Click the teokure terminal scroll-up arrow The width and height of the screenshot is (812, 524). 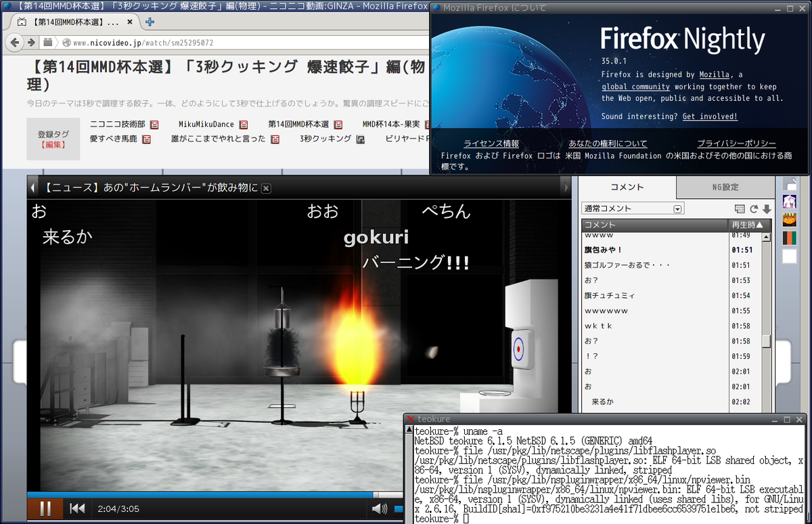[x=409, y=431]
